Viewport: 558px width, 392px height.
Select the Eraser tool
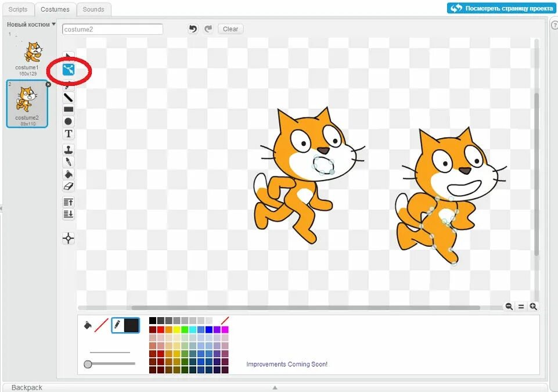point(69,186)
